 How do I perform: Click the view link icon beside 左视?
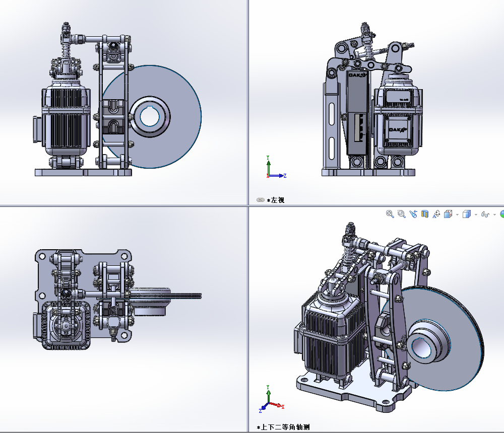tap(261, 200)
